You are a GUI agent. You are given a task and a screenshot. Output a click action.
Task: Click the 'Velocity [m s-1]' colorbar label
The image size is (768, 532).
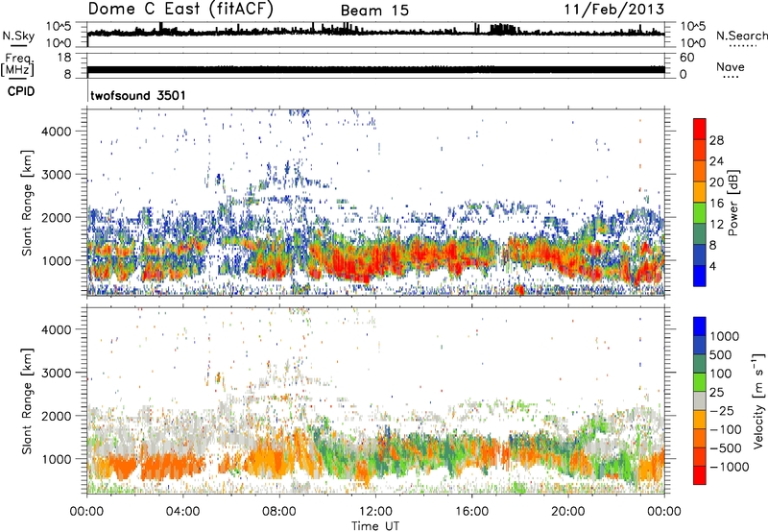point(758,400)
